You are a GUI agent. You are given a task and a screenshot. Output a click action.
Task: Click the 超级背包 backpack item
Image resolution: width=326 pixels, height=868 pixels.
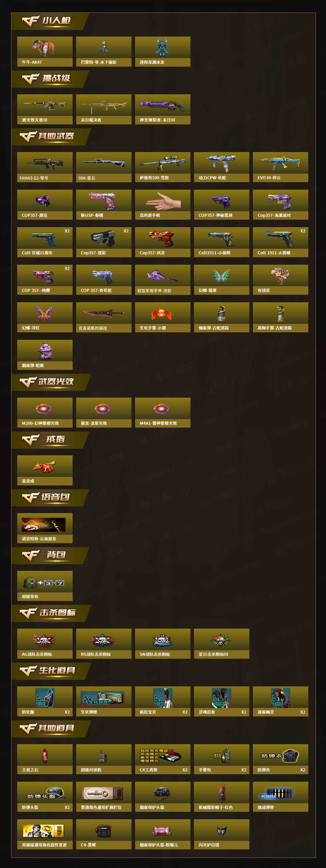click(45, 586)
